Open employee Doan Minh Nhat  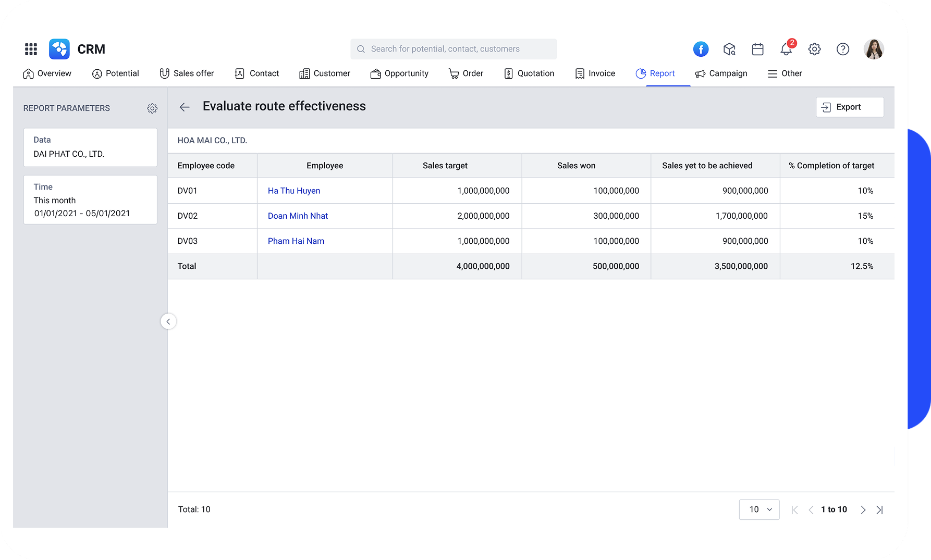pyautogui.click(x=298, y=216)
